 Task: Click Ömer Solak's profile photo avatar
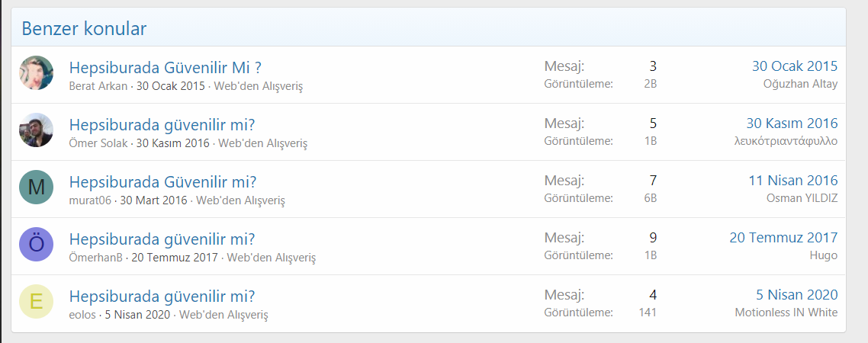tap(36, 130)
